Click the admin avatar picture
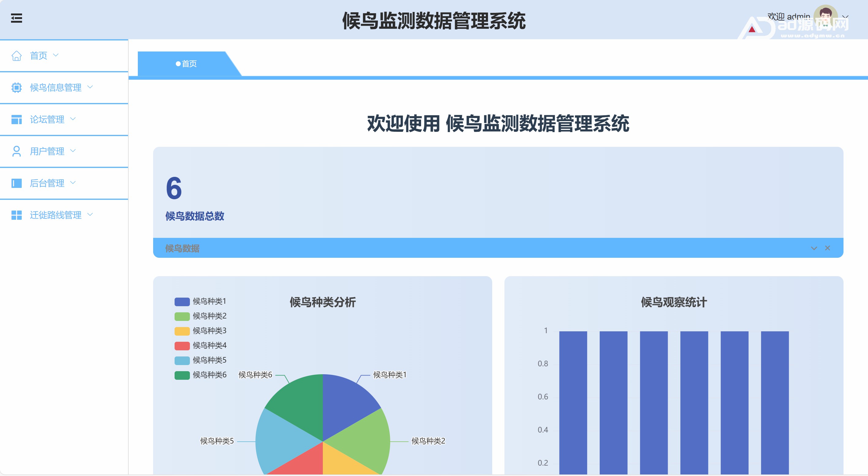The height and width of the screenshot is (476, 868). pos(825,17)
